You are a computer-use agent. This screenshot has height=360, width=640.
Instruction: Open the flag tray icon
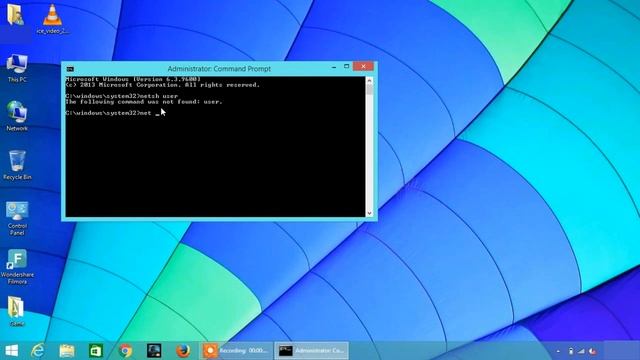point(593,351)
